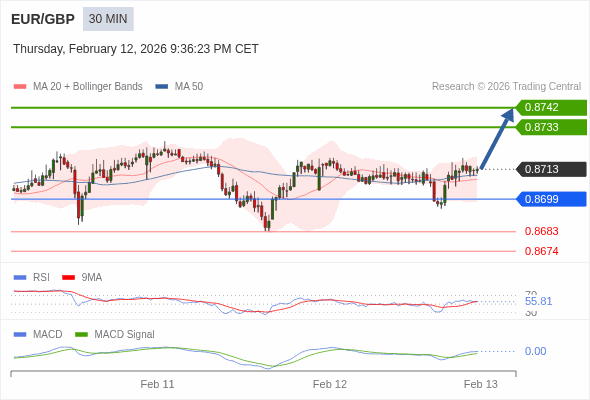Click the MACD Signal legend swatch
This screenshot has height=400, width=590.
tap(81, 335)
